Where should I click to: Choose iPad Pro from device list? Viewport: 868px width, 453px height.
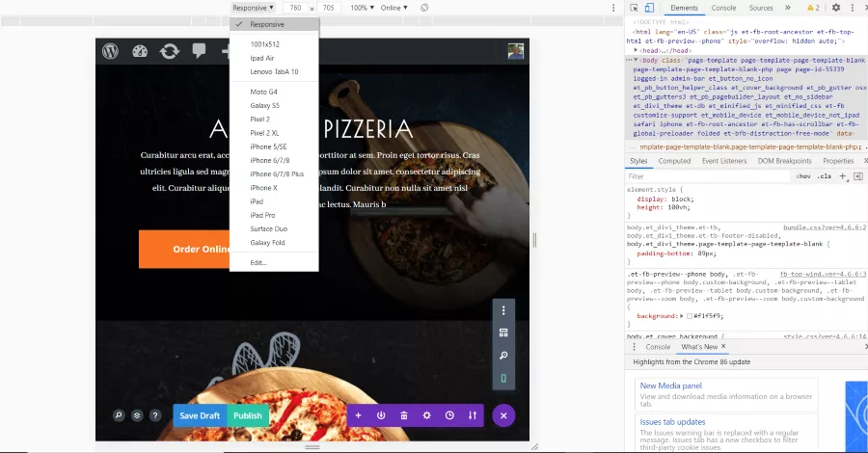tap(275, 215)
